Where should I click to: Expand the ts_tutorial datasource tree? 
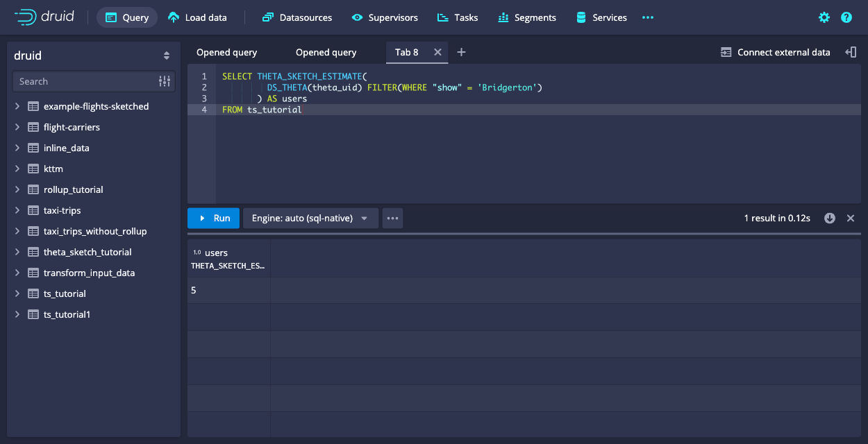[17, 293]
